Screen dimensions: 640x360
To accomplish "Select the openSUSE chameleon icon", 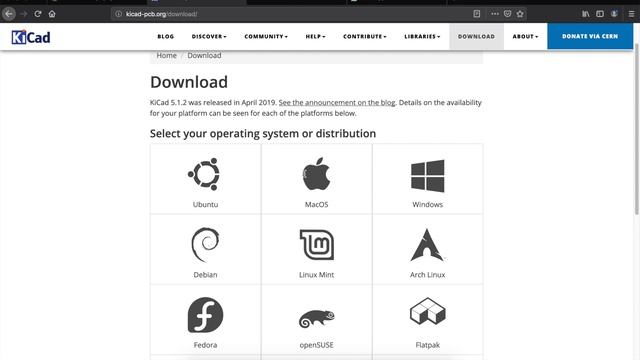I will [316, 319].
